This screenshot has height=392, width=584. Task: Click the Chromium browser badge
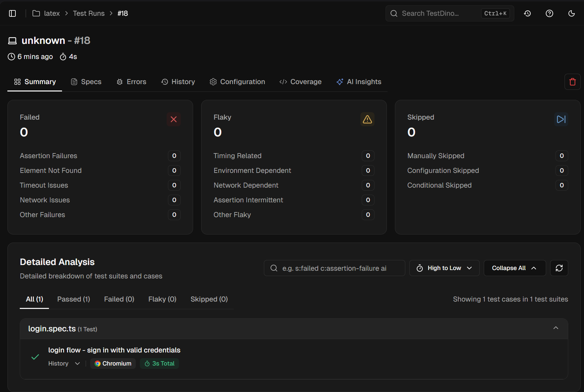(113, 363)
